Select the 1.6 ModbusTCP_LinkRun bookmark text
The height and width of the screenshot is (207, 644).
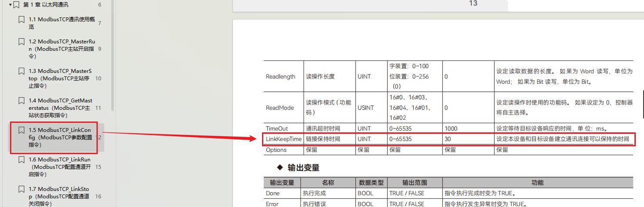pos(60,167)
